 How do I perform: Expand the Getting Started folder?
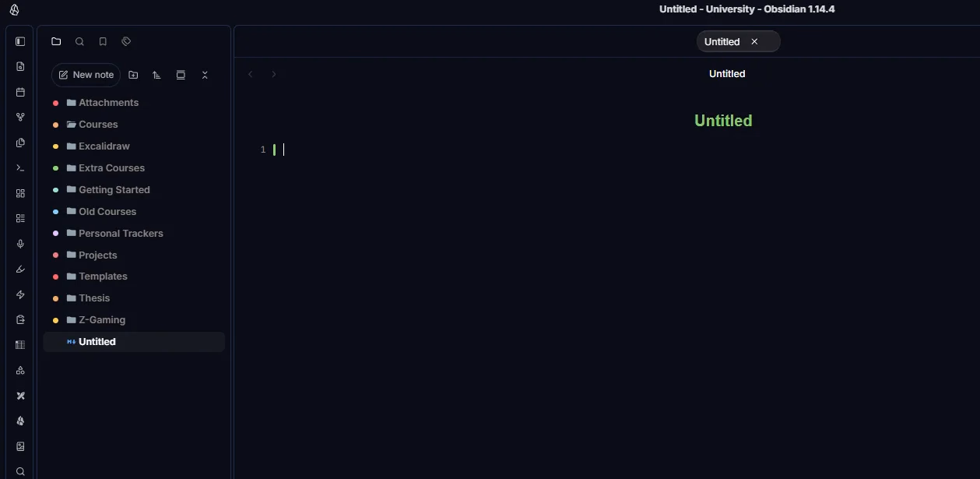click(134, 190)
